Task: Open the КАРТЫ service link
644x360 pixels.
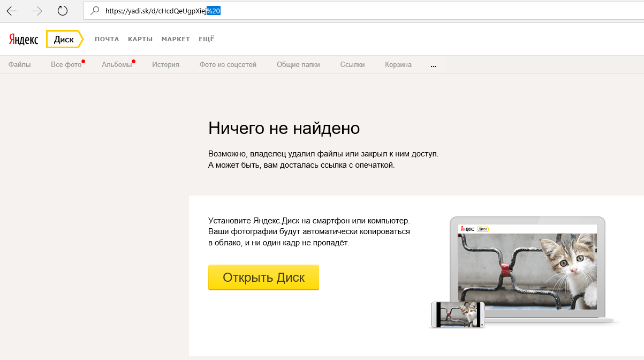Action: [x=140, y=39]
